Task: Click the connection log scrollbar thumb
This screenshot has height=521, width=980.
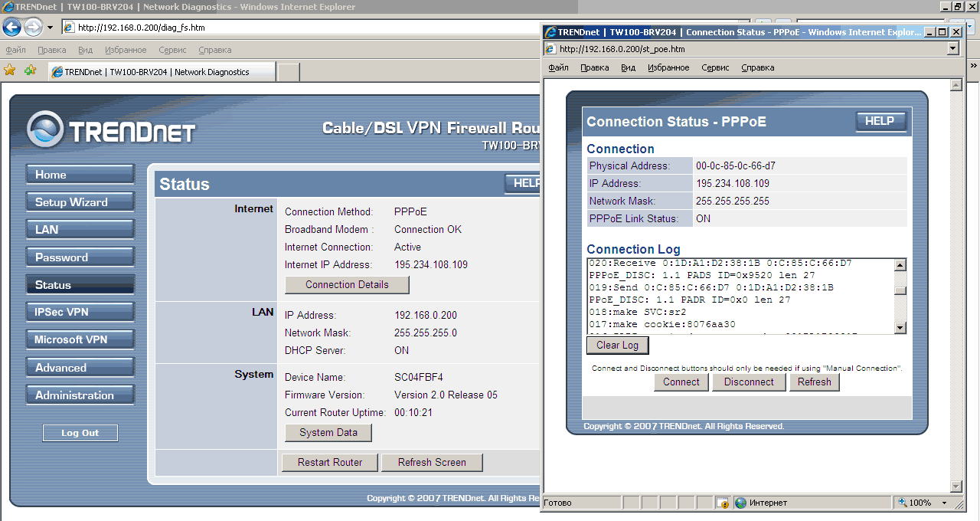Action: (900, 290)
